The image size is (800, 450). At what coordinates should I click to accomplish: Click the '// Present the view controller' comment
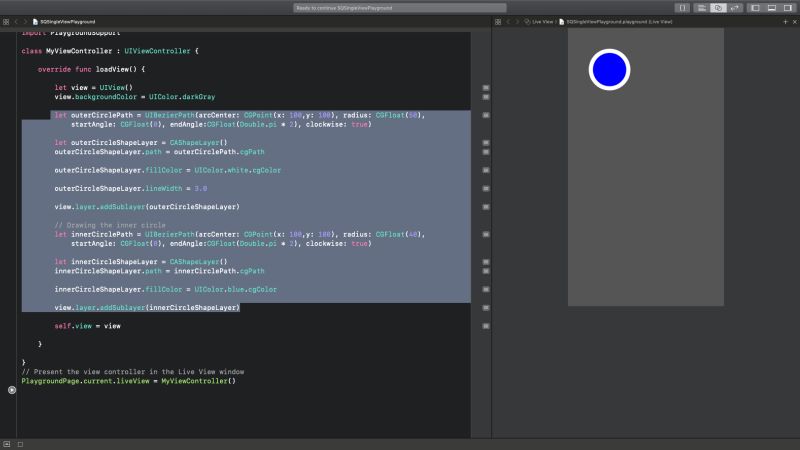point(133,372)
